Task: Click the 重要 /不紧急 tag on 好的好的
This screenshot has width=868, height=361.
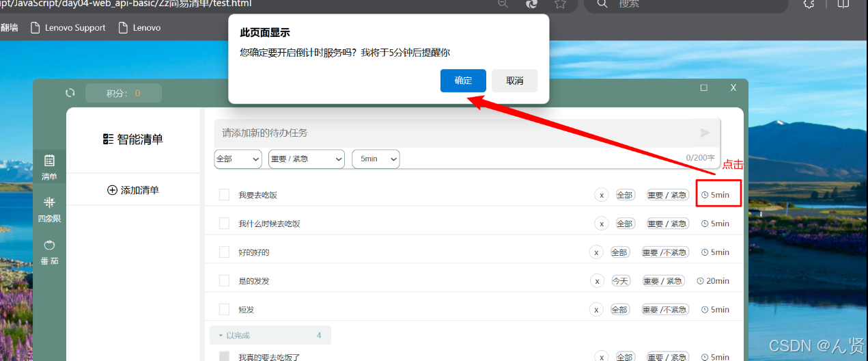Action: click(x=664, y=252)
